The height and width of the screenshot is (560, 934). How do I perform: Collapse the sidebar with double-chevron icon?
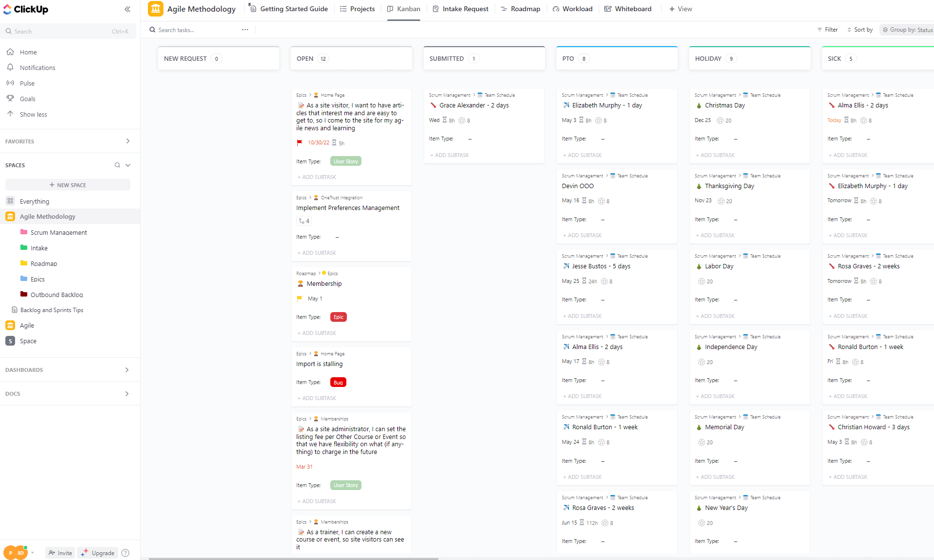tap(127, 9)
